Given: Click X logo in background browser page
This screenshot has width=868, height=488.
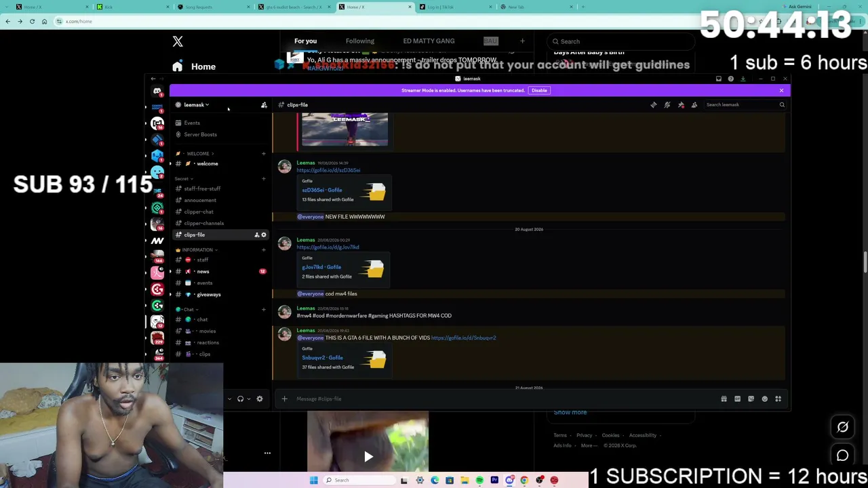Looking at the screenshot, I should coord(178,41).
